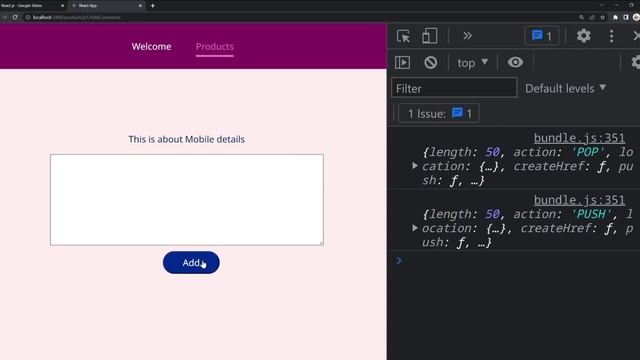Go to the Products nav link
640x360 pixels.
pyautogui.click(x=215, y=47)
